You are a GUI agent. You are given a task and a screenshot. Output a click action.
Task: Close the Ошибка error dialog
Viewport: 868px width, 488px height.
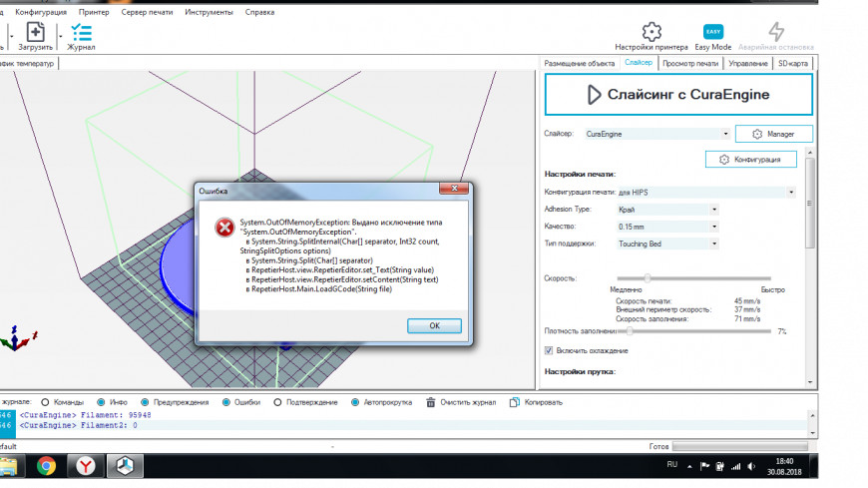pos(454,189)
